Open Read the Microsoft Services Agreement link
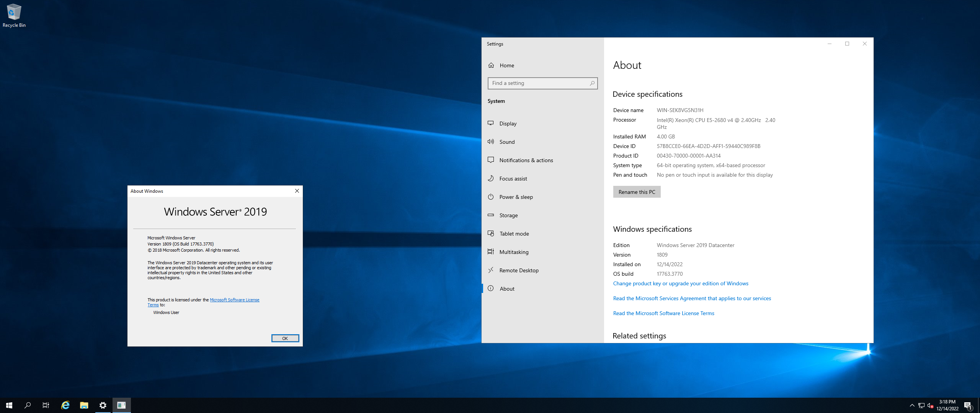The image size is (980, 413). [692, 298]
